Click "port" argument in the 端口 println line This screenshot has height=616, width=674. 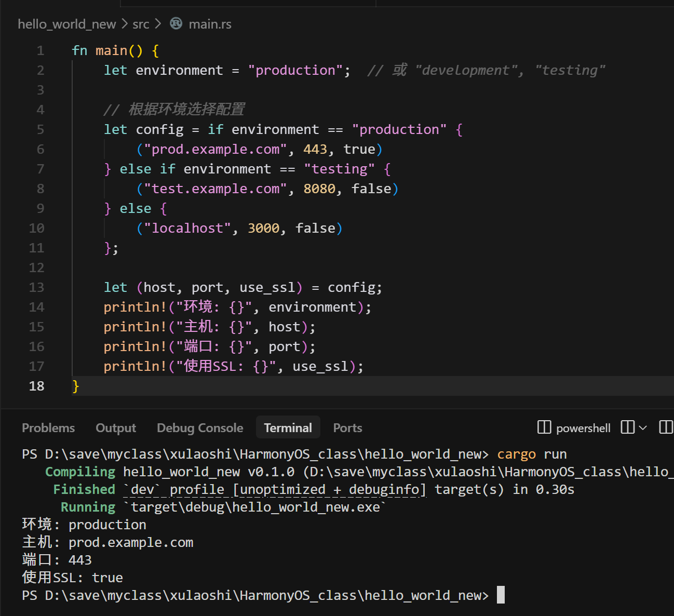point(285,347)
